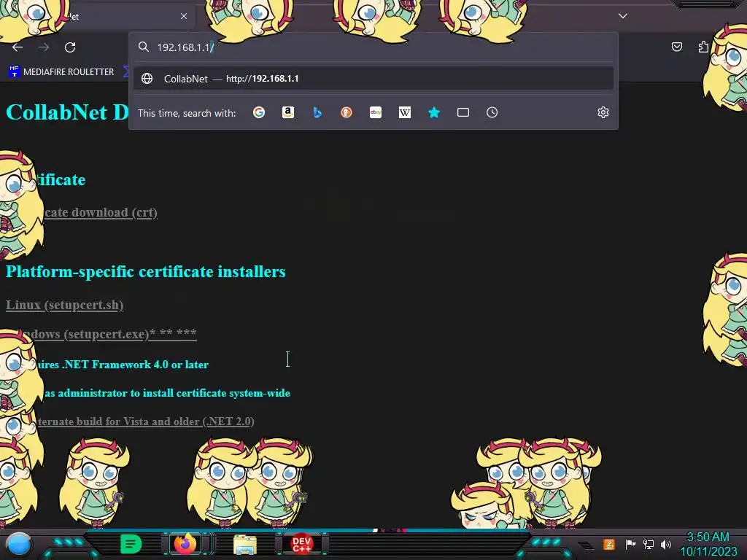Screen dimensions: 747x560
Task: Search this time with Amazon
Action: tap(287, 112)
